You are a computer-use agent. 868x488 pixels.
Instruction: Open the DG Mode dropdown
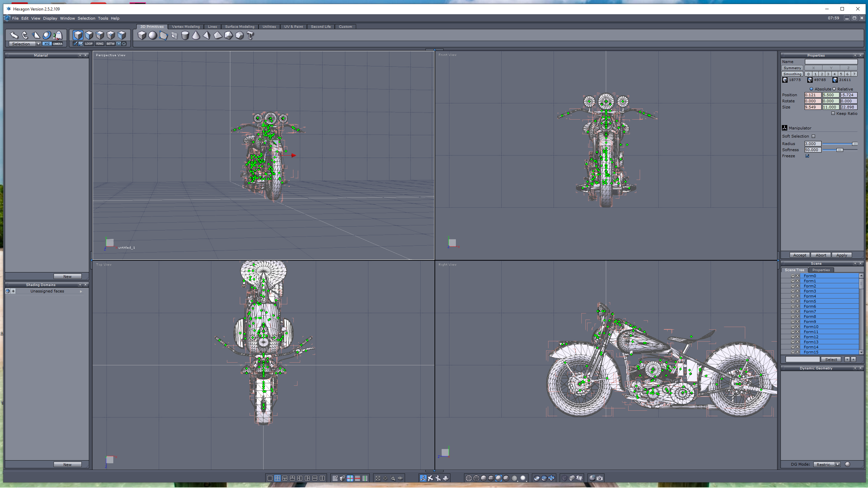[x=838, y=464]
